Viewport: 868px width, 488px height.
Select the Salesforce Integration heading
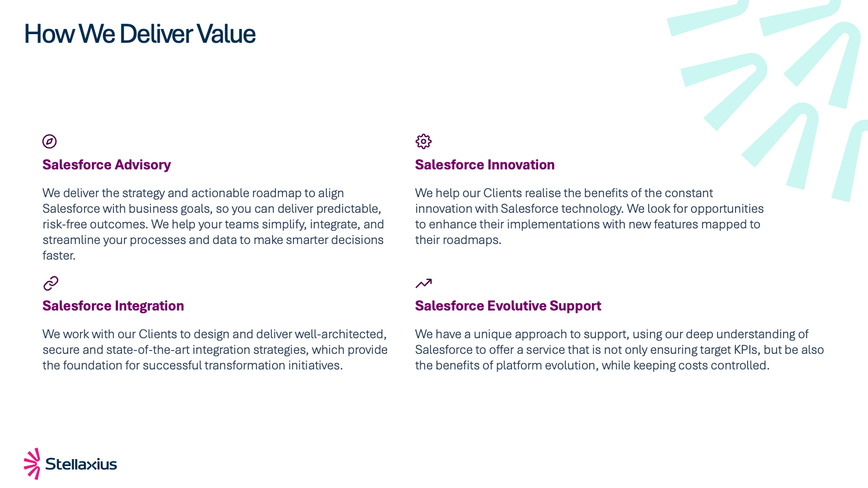click(x=113, y=306)
